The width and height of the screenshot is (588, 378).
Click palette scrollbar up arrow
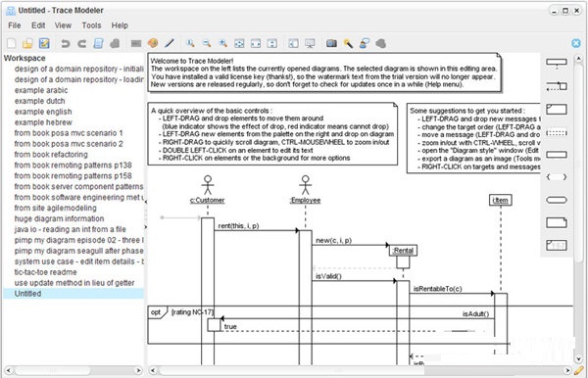tap(578, 59)
